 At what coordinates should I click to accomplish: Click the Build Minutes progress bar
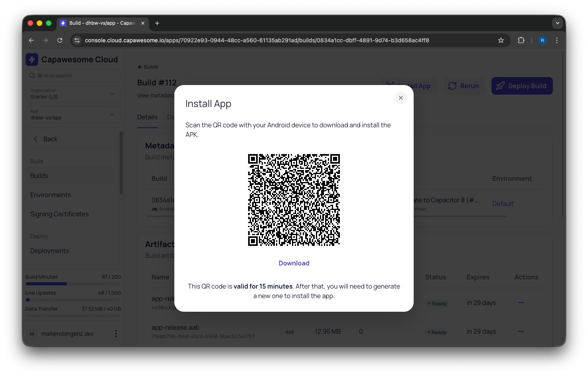click(x=73, y=283)
